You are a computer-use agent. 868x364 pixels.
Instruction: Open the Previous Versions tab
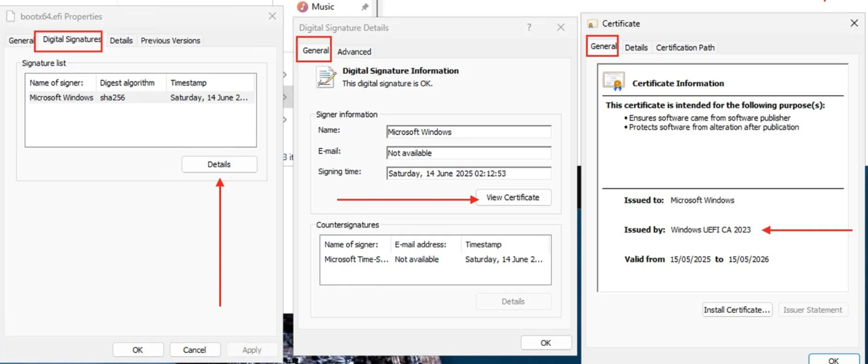170,40
